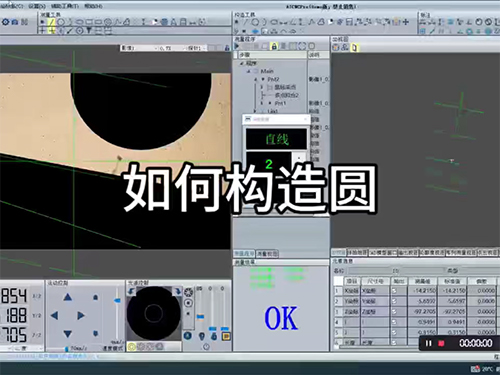Screen dimensions: 500x375
Task: Click the Pnt1 item in program tree
Action: 280,103
